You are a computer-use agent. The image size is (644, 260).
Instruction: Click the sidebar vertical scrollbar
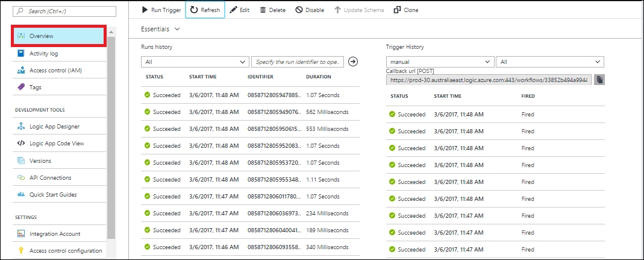(111, 137)
